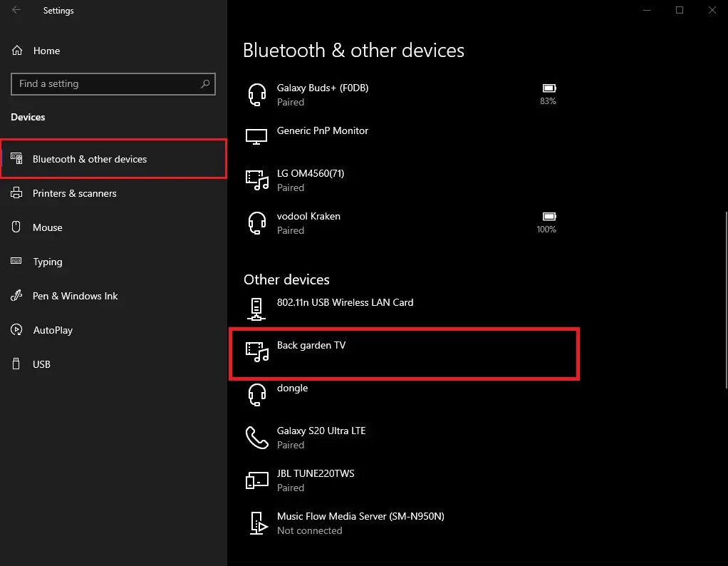Image resolution: width=728 pixels, height=566 pixels.
Task: Minimize the Settings window
Action: pyautogui.click(x=647, y=10)
